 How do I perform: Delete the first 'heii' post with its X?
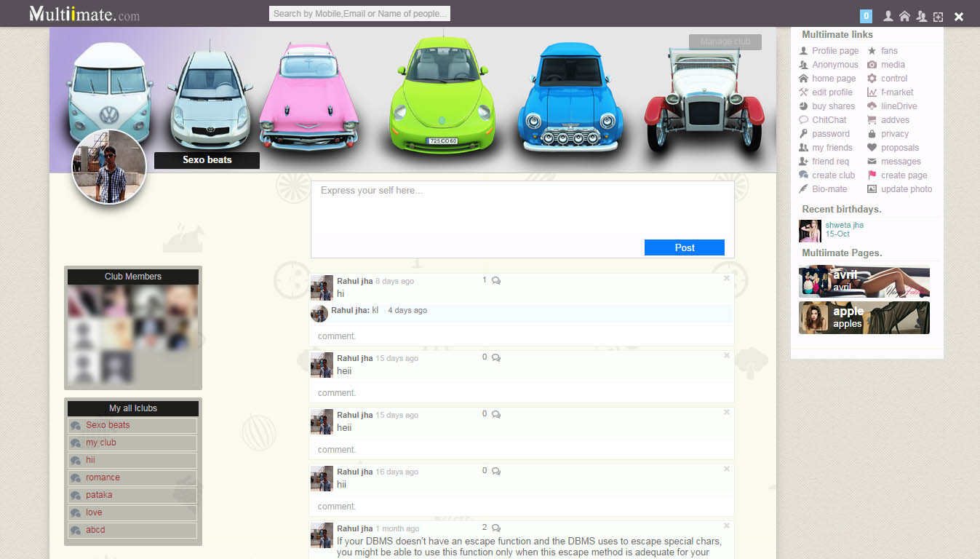726,356
